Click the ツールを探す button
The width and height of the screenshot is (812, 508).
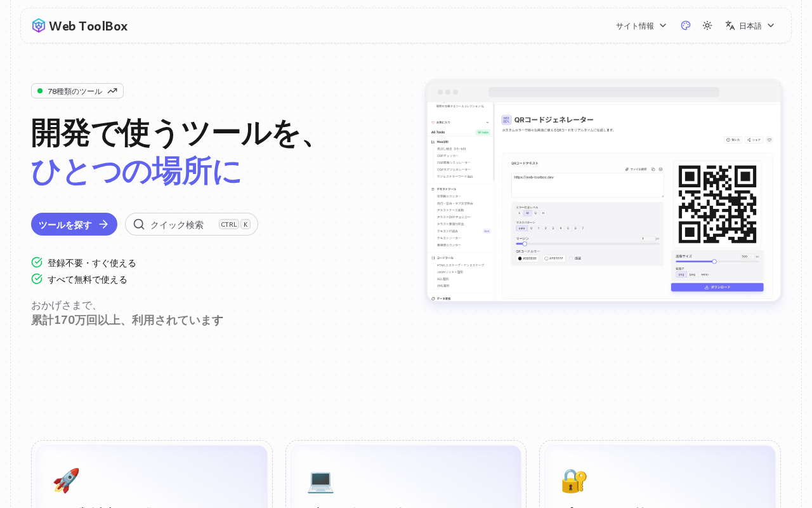(74, 224)
